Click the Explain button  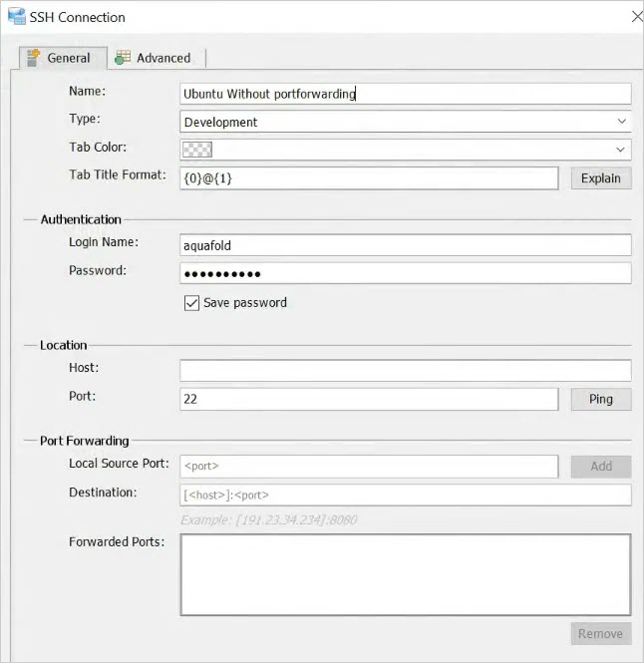[601, 178]
